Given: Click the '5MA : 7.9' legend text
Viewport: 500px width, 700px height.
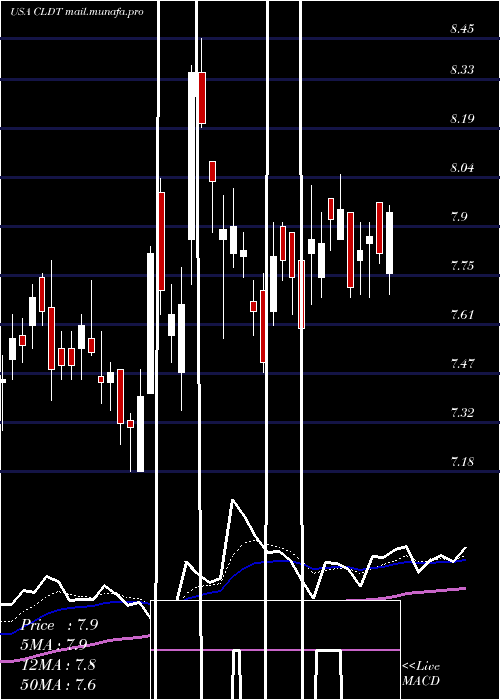Looking at the screenshot, I should coord(54,645).
